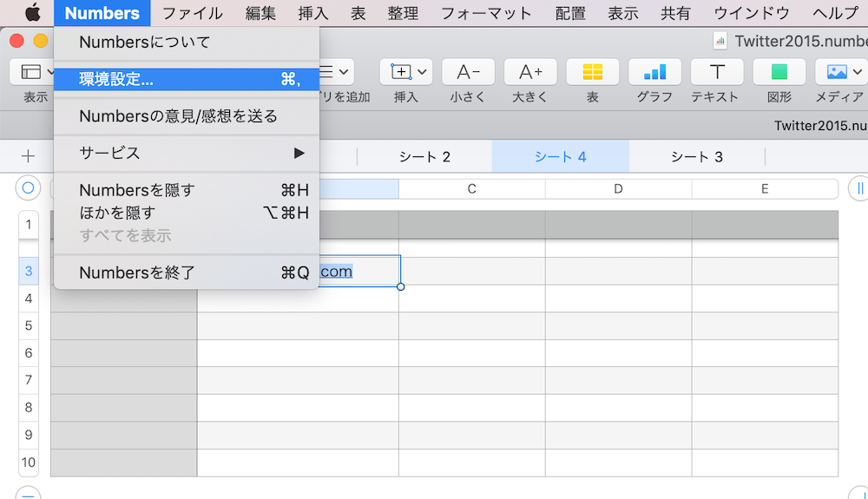
Task: Click the table (表) toolbar icon
Action: (x=592, y=72)
